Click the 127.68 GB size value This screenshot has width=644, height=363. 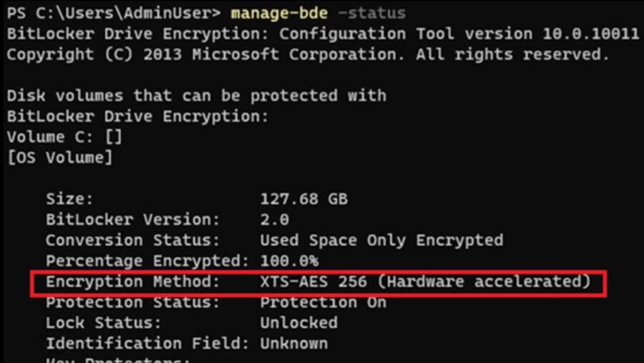click(x=304, y=200)
